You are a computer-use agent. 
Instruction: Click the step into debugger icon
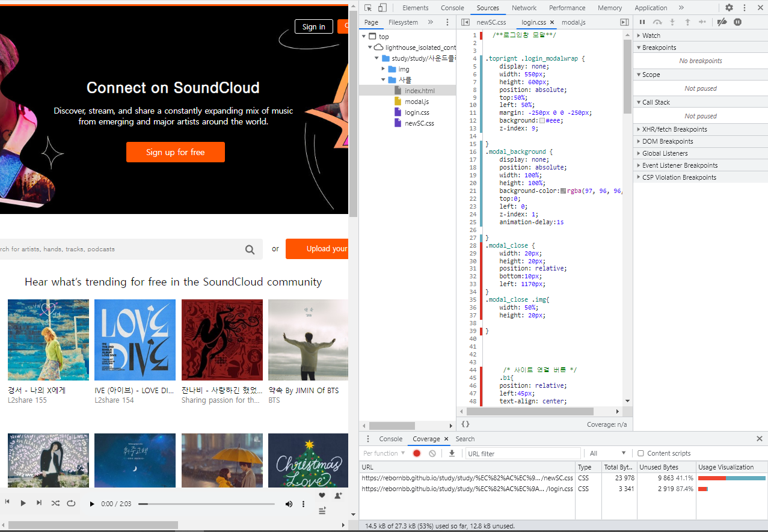[x=672, y=22]
